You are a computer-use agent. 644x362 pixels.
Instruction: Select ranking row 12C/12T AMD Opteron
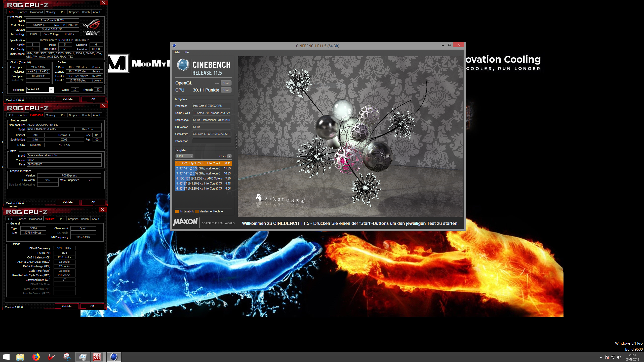[x=203, y=178]
